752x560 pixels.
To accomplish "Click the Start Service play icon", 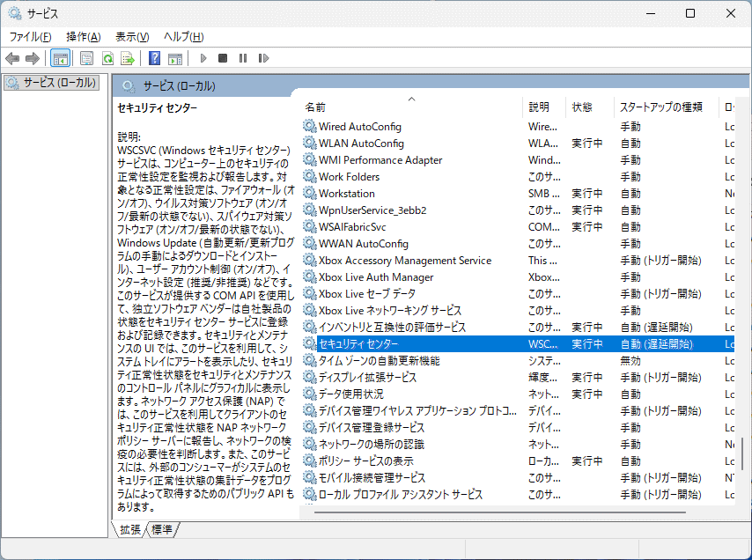I will pyautogui.click(x=203, y=58).
